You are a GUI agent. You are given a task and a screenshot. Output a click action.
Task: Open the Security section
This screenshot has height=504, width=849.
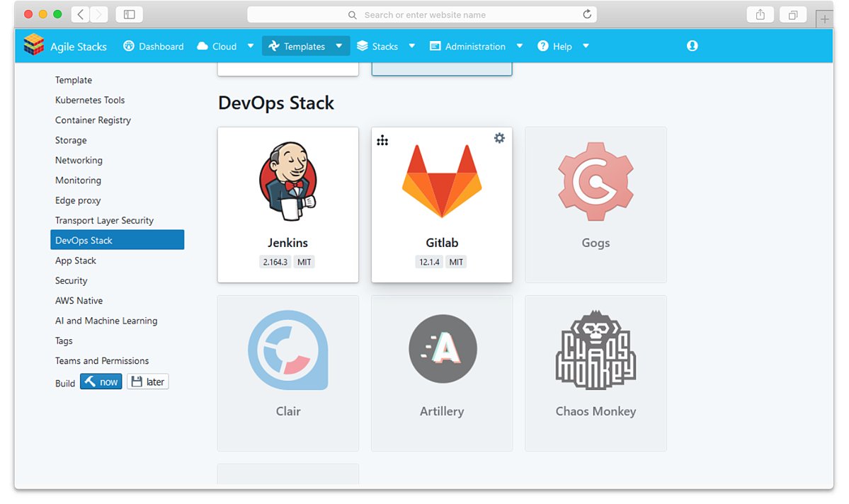tap(71, 280)
